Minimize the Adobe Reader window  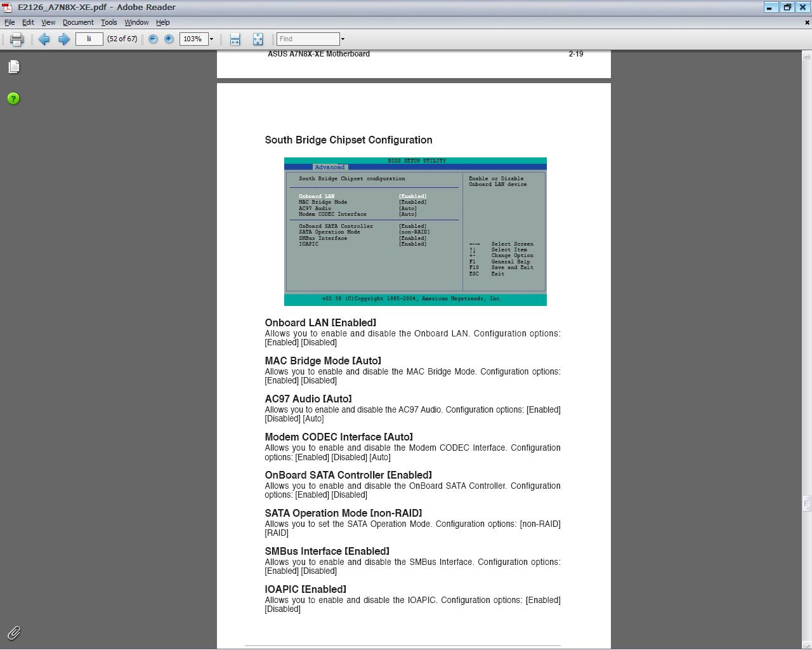coord(770,7)
